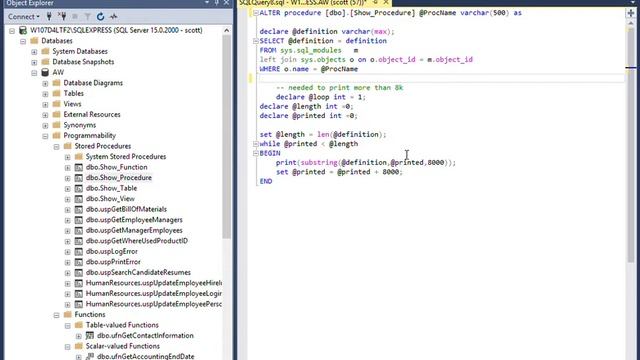Expand dbo.uspLogError node

coord(67,252)
